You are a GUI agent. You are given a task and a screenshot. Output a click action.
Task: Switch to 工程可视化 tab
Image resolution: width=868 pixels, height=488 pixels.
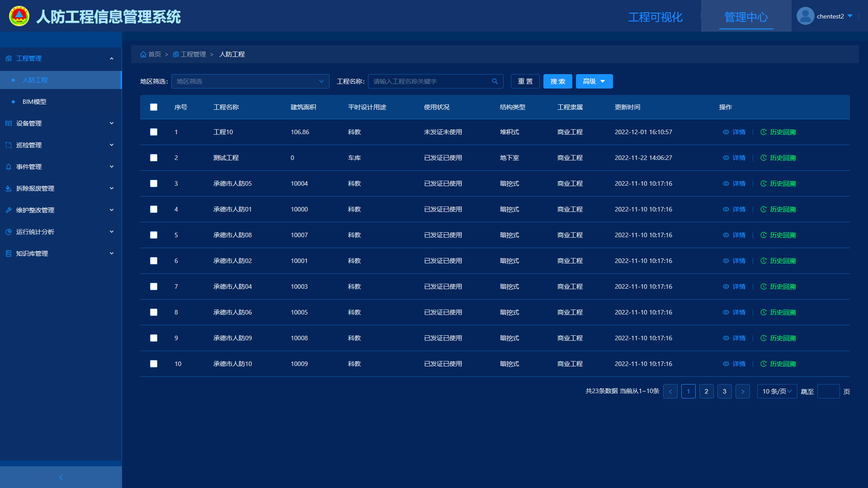click(655, 17)
